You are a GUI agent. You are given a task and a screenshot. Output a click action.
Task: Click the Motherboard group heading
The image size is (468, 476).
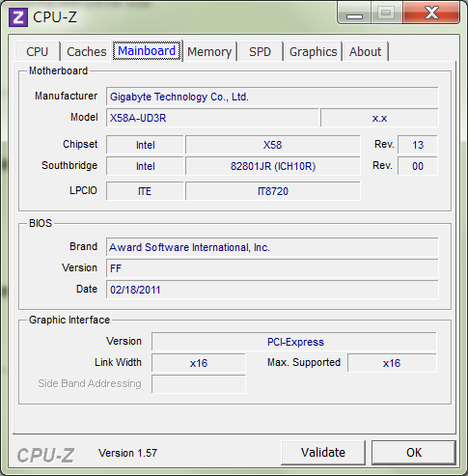click(x=58, y=70)
